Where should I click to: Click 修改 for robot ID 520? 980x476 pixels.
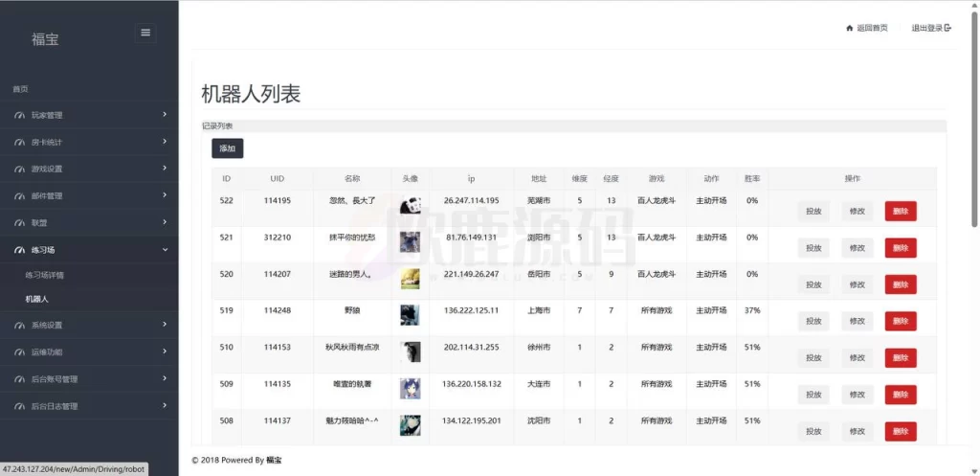point(857,284)
